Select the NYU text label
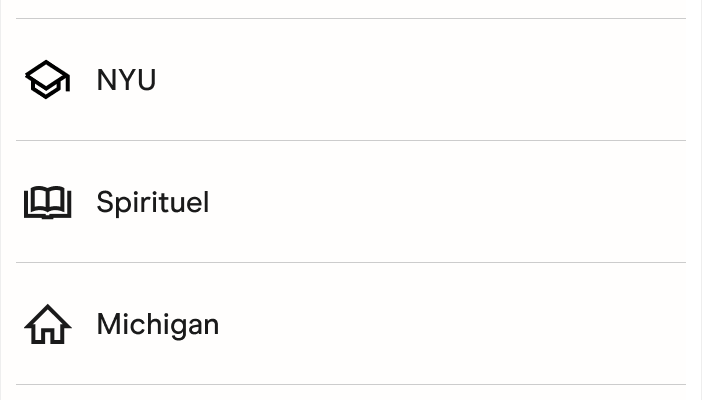 126,80
